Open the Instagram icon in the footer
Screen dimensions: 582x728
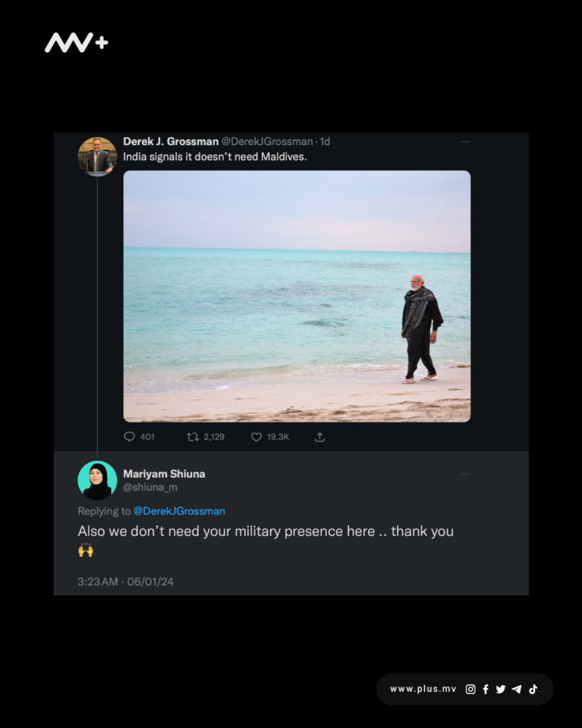(470, 689)
